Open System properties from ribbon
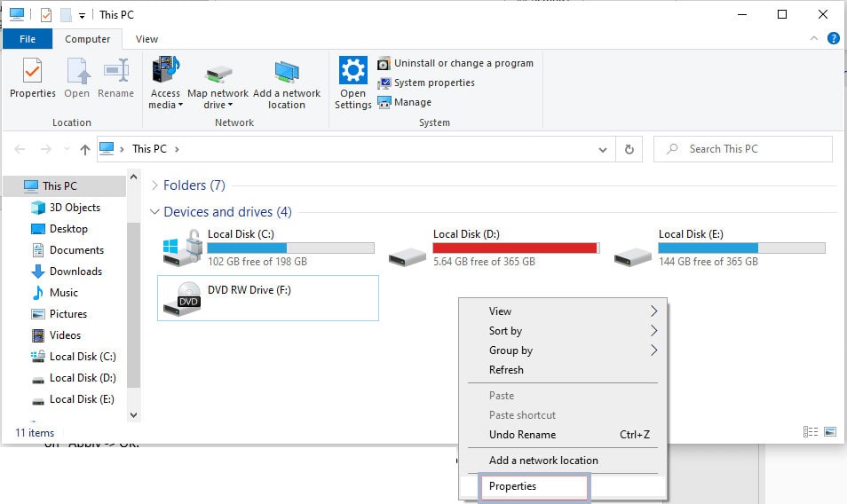The height and width of the screenshot is (504, 847). [426, 83]
